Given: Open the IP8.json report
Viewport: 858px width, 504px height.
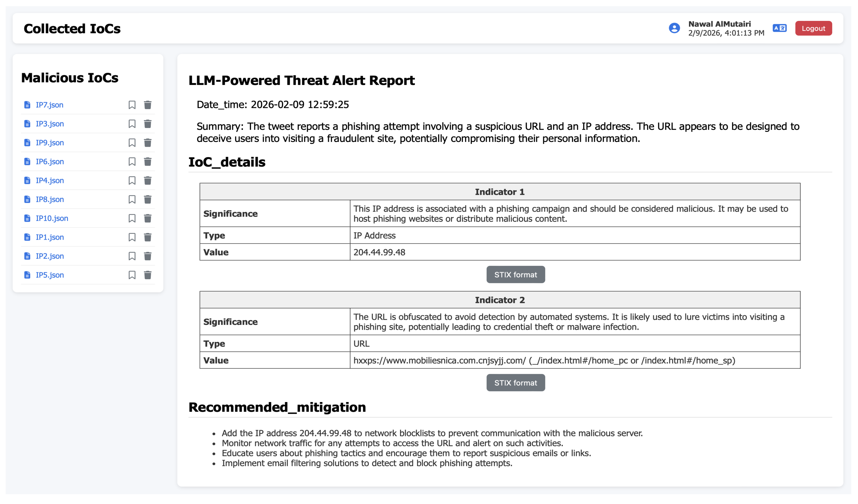Looking at the screenshot, I should 50,199.
